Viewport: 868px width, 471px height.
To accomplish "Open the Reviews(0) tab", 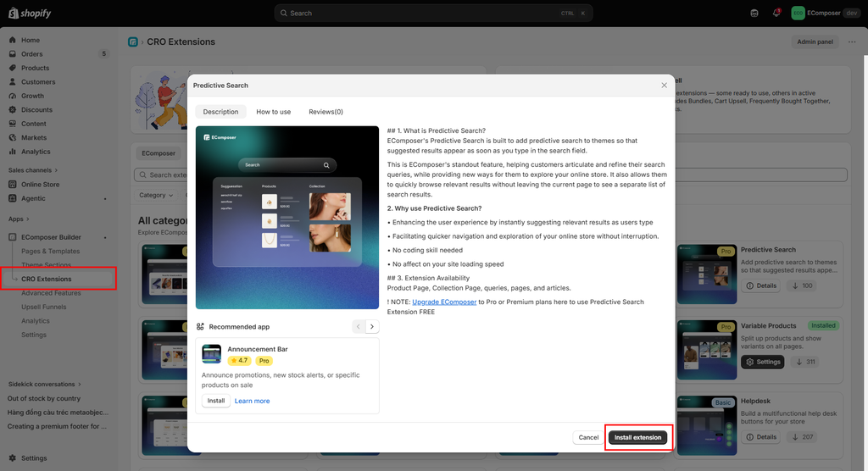I will [325, 112].
